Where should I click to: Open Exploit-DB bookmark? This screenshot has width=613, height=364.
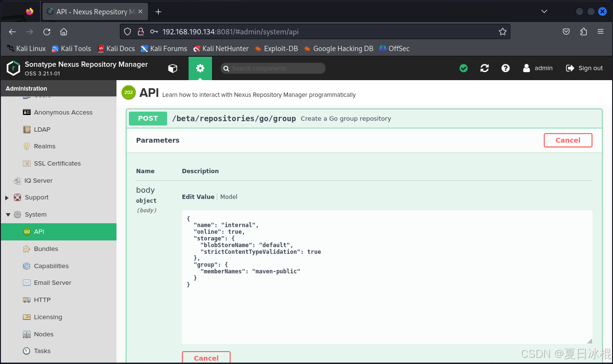pos(276,49)
